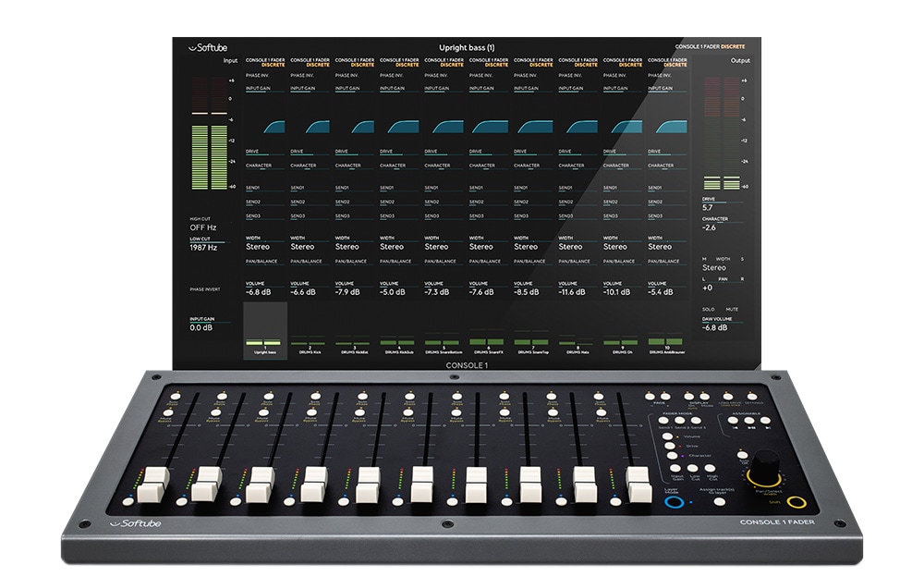Push the Solo OK button beside knob
924x577 pixels.
point(743,455)
